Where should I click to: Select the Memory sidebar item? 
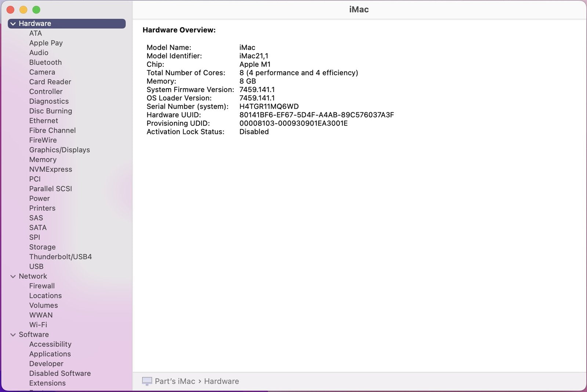[x=43, y=160]
